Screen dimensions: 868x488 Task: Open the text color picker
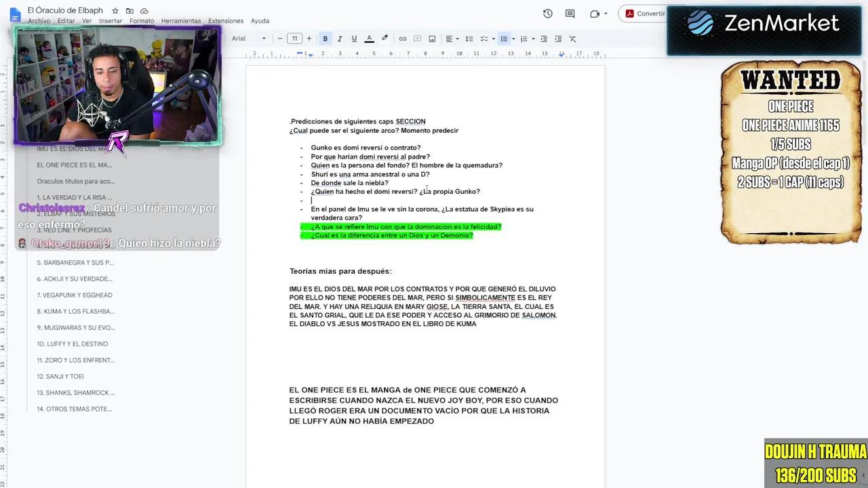tap(369, 39)
